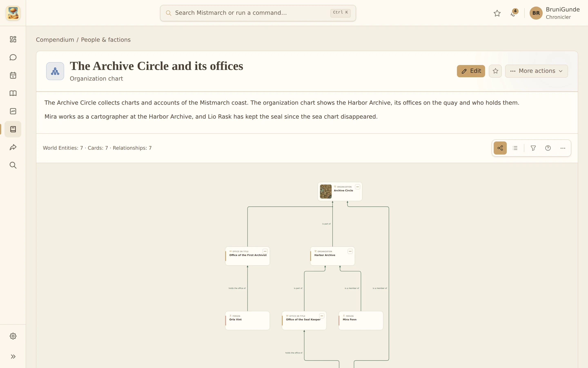The width and height of the screenshot is (588, 368).
Task: Open the dashboard grid icon in sidebar
Action: tap(13, 39)
